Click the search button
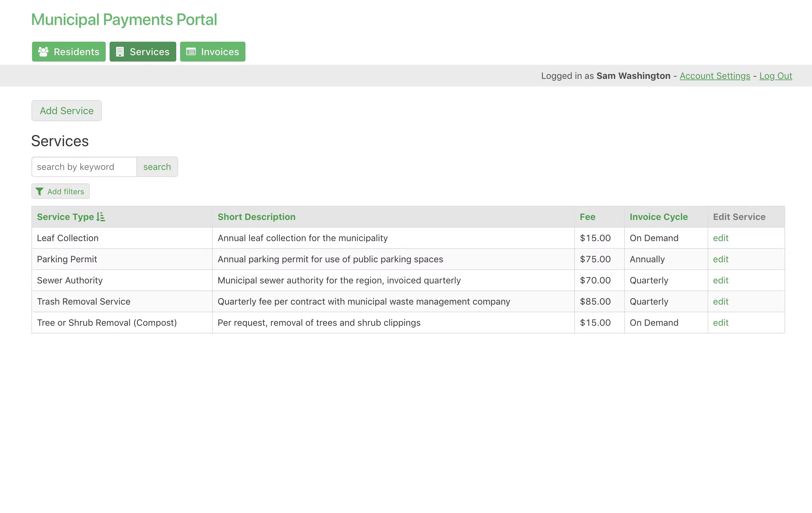The image size is (812, 513). point(157,167)
